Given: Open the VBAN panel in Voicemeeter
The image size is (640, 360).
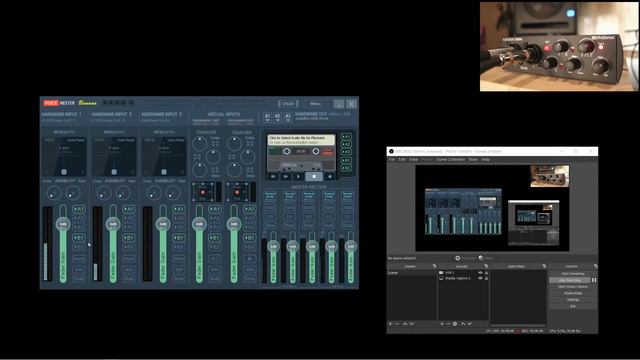Looking at the screenshot, I should (x=288, y=104).
